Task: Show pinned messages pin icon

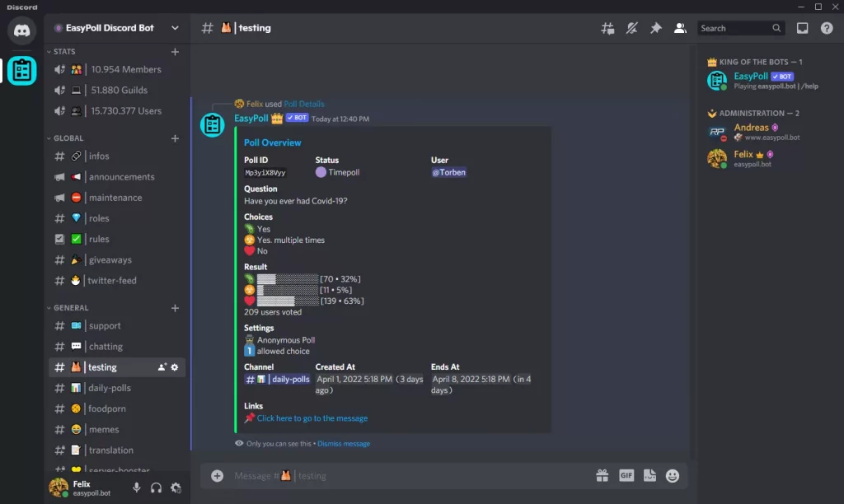Action: [655, 28]
